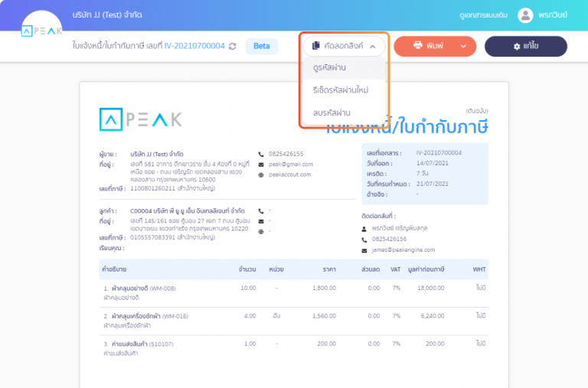Select ดูรหัสผ่าน from the dropdown
The image size is (588, 388).
point(345,68)
